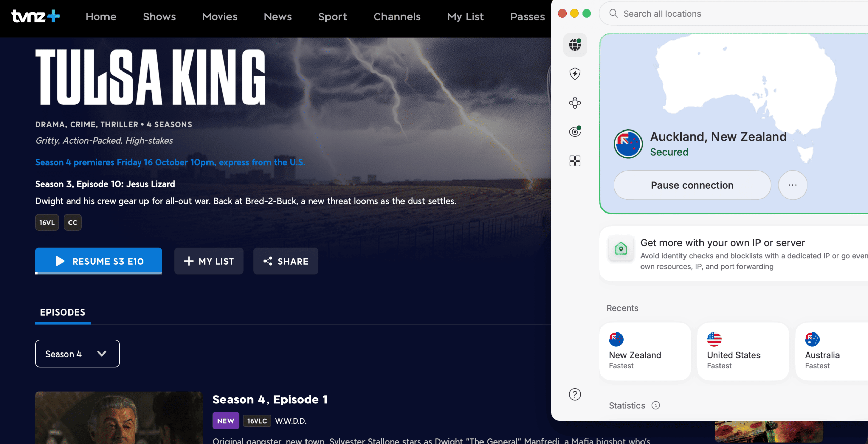
Task: Select New Zealand Fastest recent card
Action: [645, 351]
